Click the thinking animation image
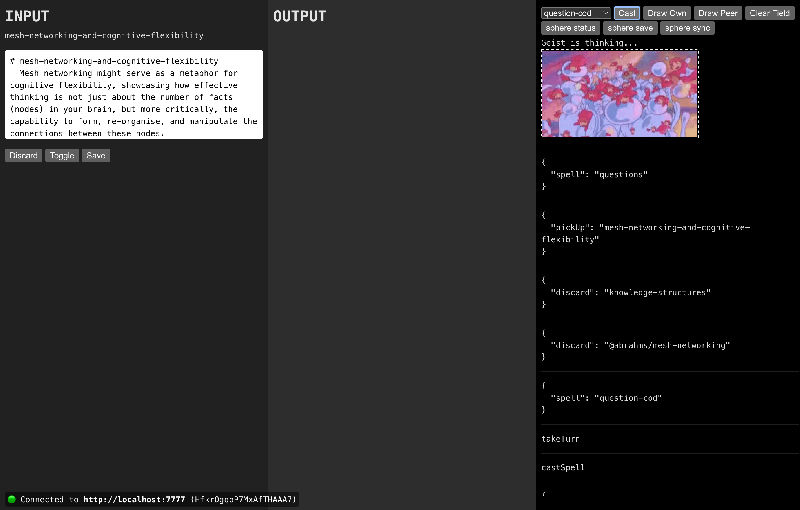 [x=619, y=93]
